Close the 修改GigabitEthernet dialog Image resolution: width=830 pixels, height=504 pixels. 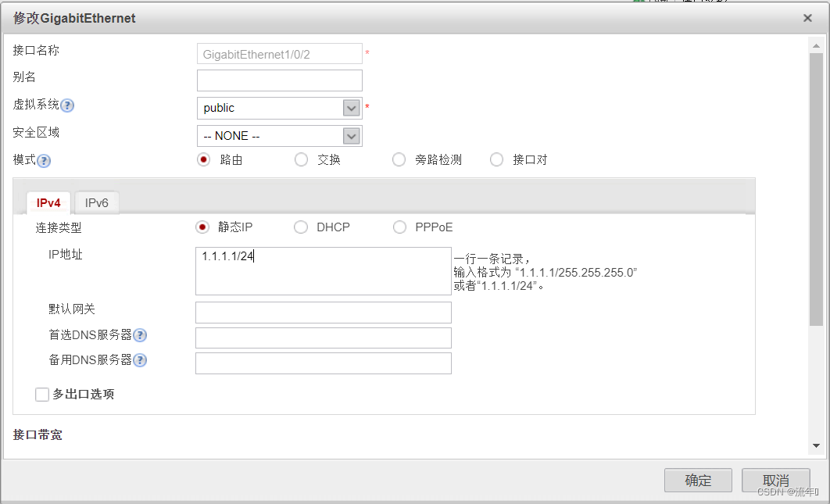click(x=807, y=18)
